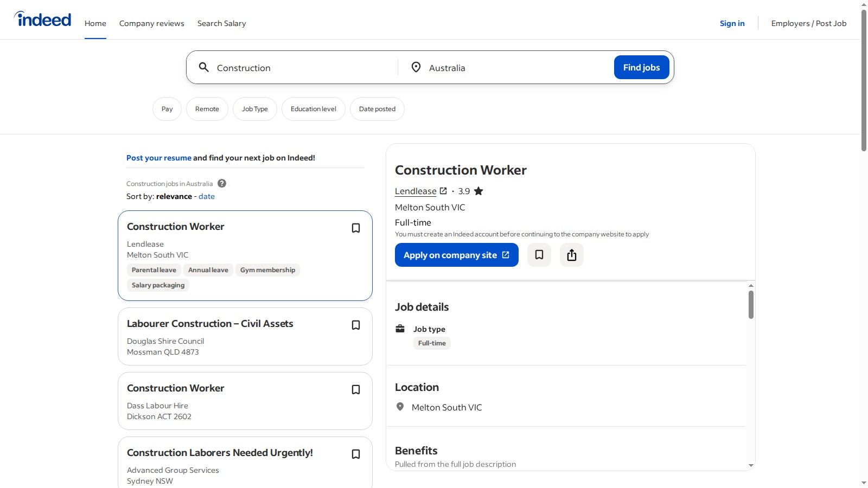Share the Construction Worker job posting

tap(571, 255)
